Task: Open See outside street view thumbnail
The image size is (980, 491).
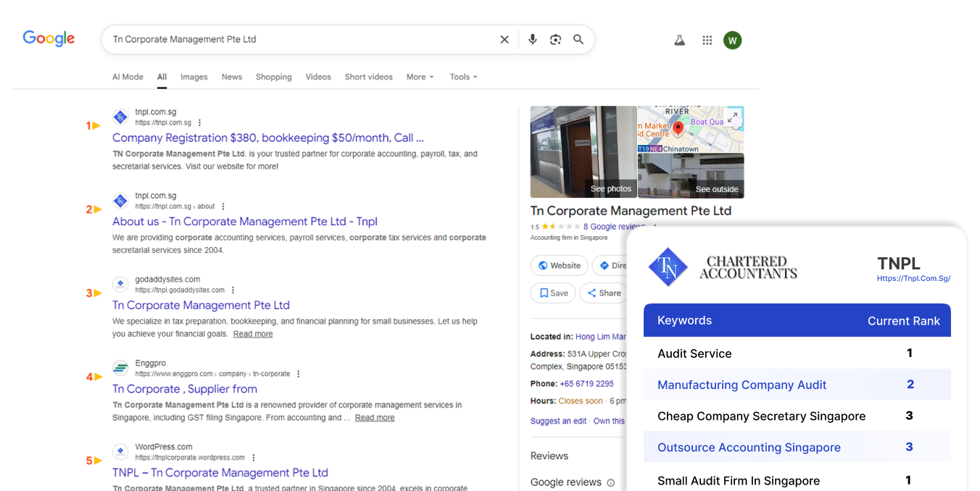Action: tap(691, 175)
